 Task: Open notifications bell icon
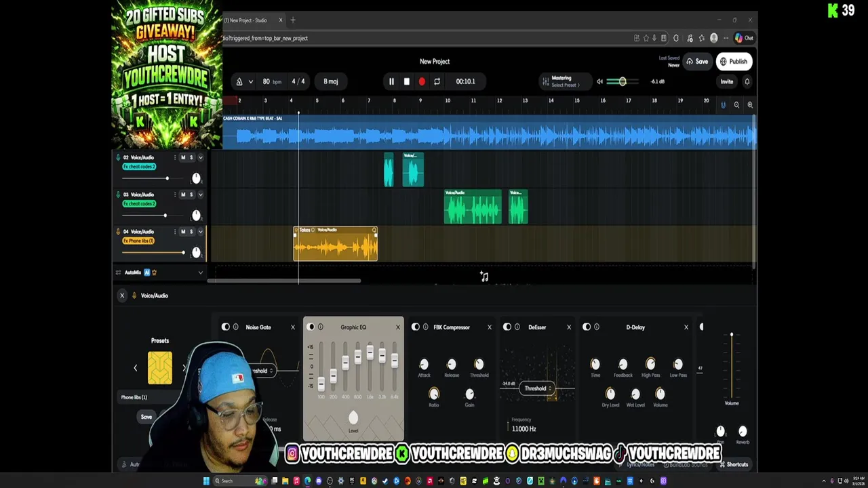click(747, 81)
